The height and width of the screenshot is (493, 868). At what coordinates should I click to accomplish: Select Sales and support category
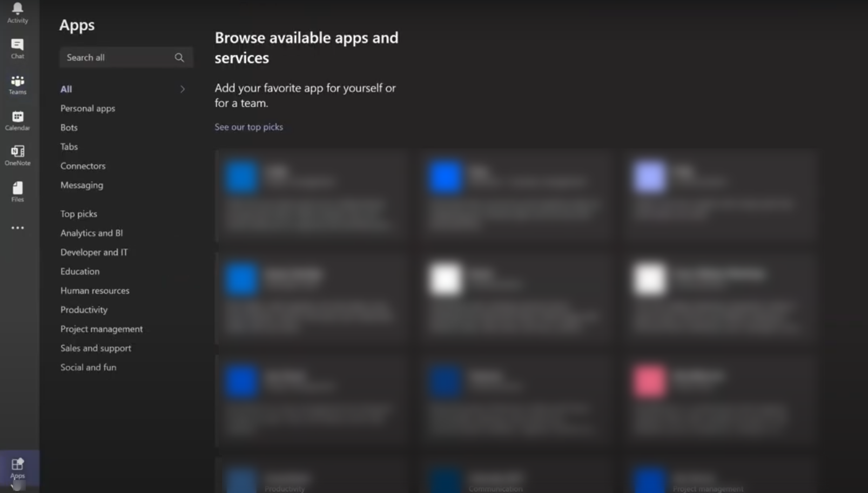tap(96, 348)
